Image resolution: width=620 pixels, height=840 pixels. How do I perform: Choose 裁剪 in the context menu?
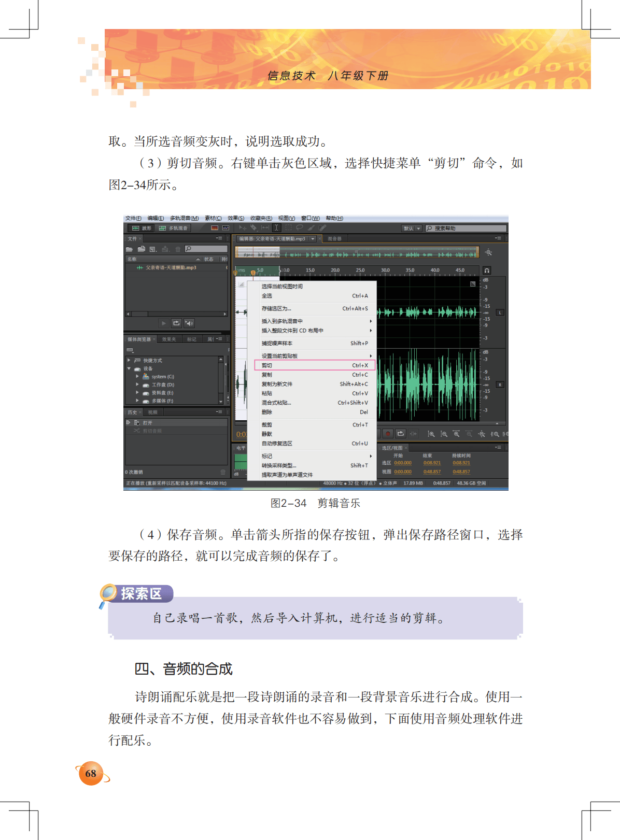[315, 425]
